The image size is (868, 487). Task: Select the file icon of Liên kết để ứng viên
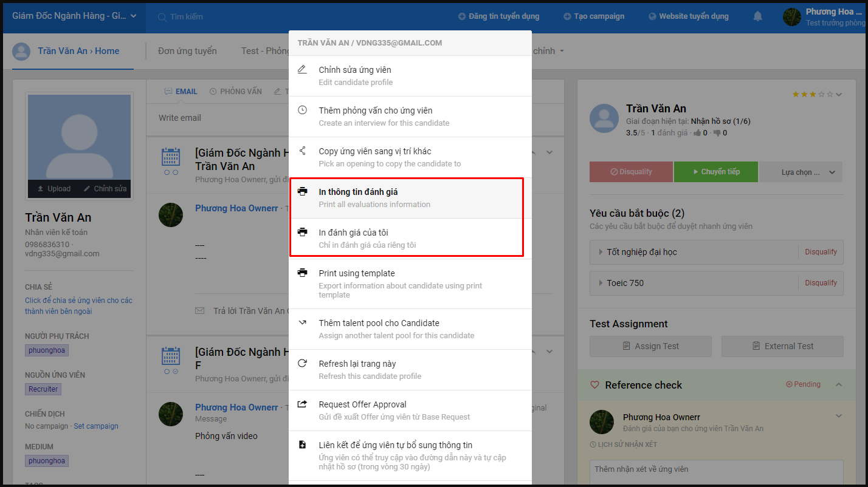point(302,445)
